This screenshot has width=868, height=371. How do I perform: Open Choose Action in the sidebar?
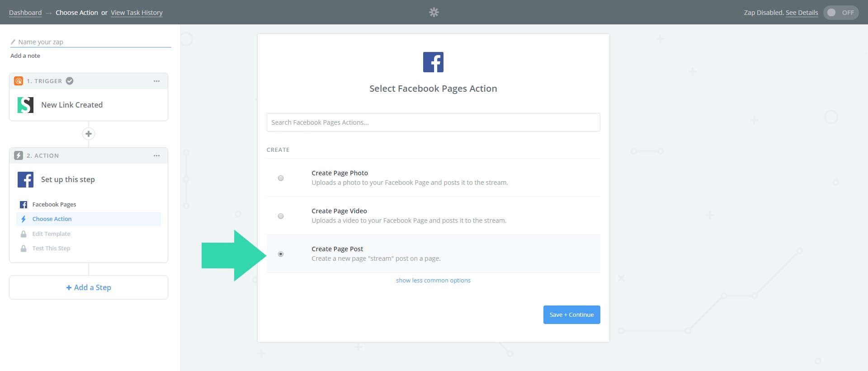52,219
